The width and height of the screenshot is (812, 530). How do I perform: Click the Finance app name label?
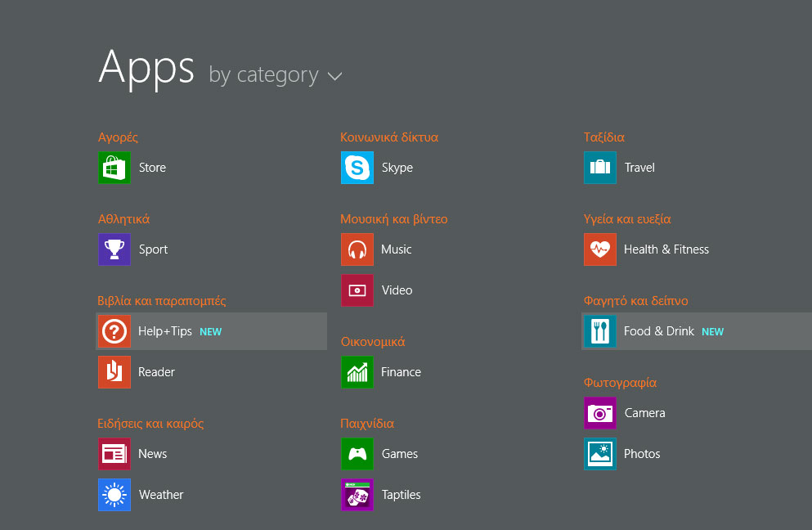tap(401, 372)
